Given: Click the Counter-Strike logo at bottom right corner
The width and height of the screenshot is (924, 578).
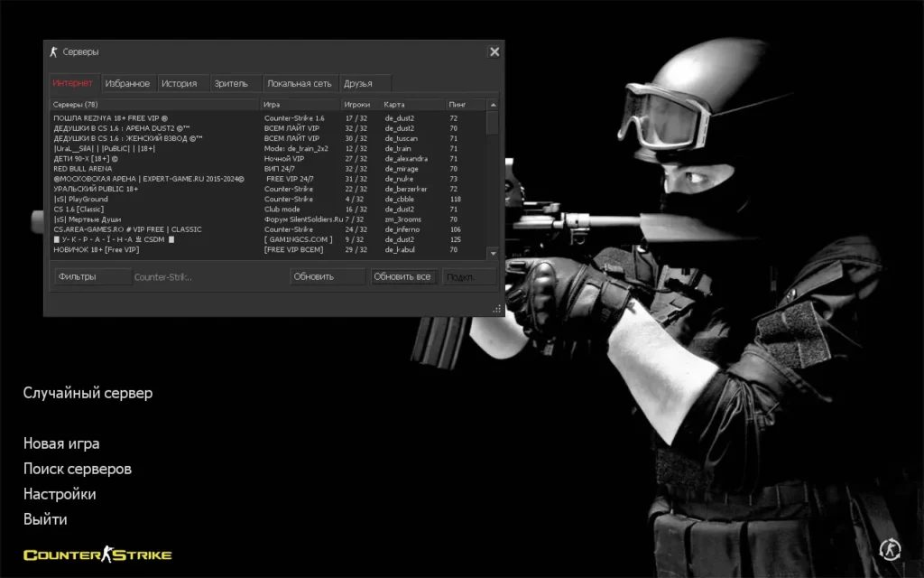Looking at the screenshot, I should click(x=890, y=549).
